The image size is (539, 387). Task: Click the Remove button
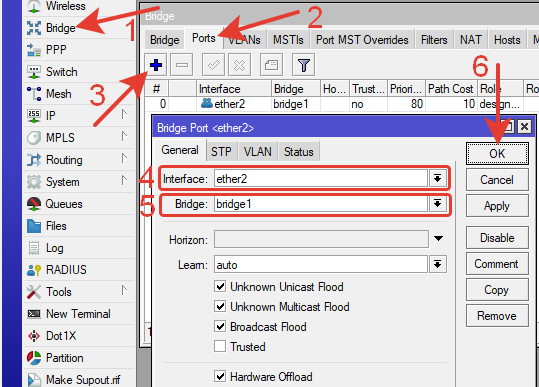click(x=497, y=316)
